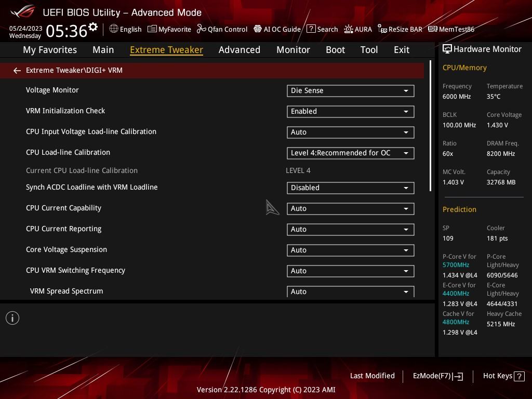This screenshot has height=399, width=532.
Task: Click the Hardware Monitor display icon
Action: (x=447, y=49)
